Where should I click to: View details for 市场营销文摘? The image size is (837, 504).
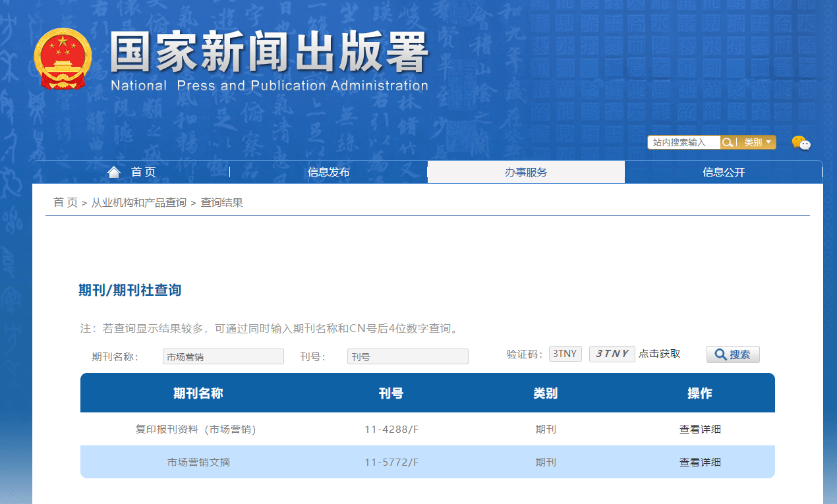coord(700,462)
